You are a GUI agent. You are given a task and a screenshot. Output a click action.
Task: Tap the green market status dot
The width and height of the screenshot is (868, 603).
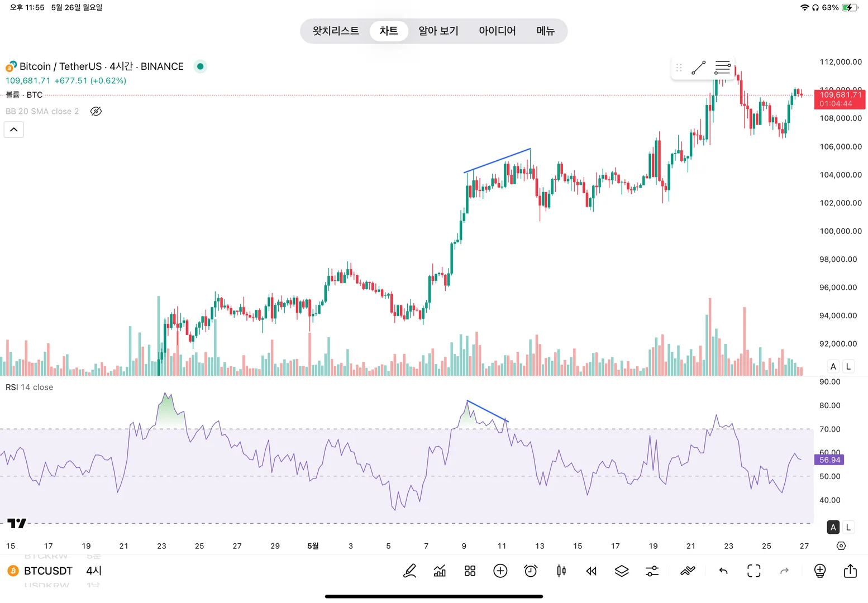[200, 66]
